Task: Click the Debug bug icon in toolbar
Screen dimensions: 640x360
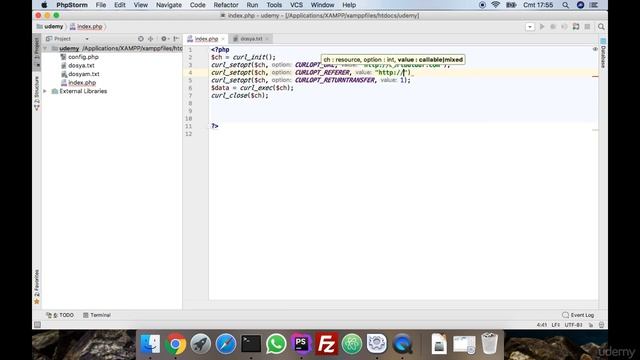Action: coord(553,27)
